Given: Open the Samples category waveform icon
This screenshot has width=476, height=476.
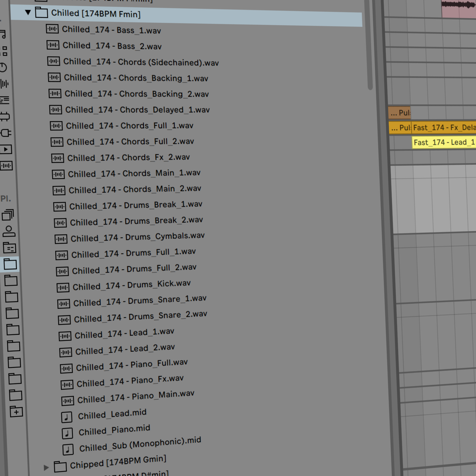Looking at the screenshot, I should 6,166.
